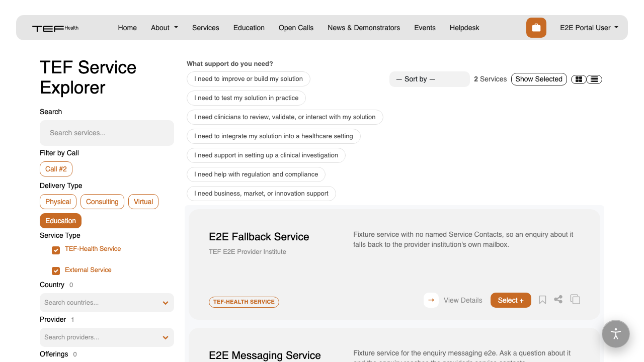The width and height of the screenshot is (644, 362).
Task: Go to Events page
Action: click(425, 28)
